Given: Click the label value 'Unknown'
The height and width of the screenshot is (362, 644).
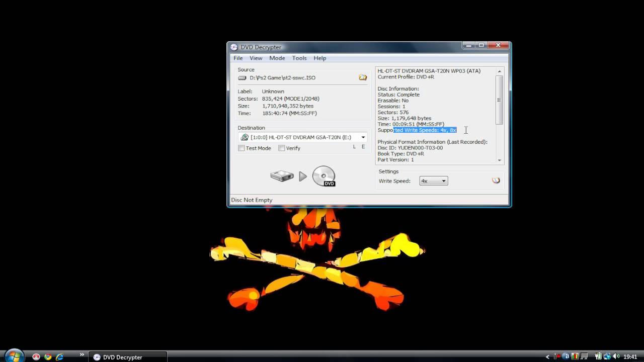Looking at the screenshot, I should [273, 92].
